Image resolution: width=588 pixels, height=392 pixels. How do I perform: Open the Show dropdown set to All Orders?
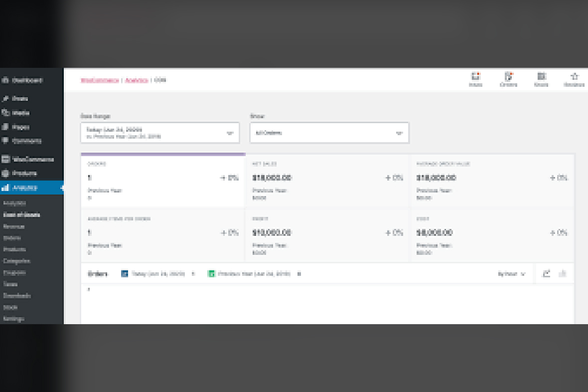point(329,132)
